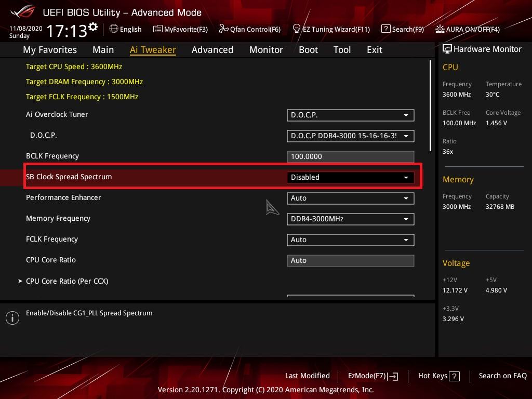The height and width of the screenshot is (399, 532).
Task: Open the Ai Overclock Tuner dropdown
Action: click(x=351, y=115)
